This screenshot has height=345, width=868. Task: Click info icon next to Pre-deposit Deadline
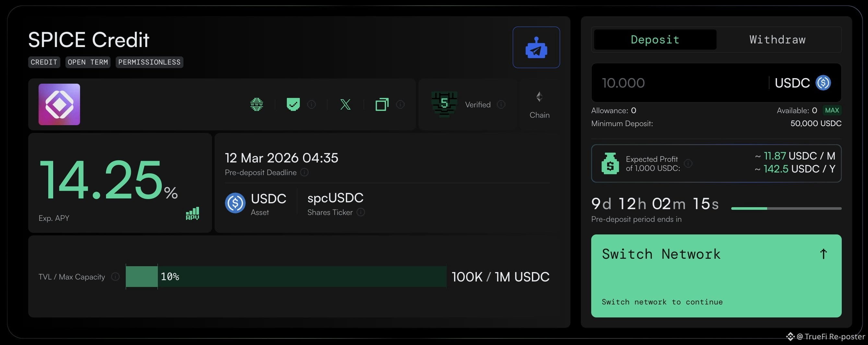(304, 172)
